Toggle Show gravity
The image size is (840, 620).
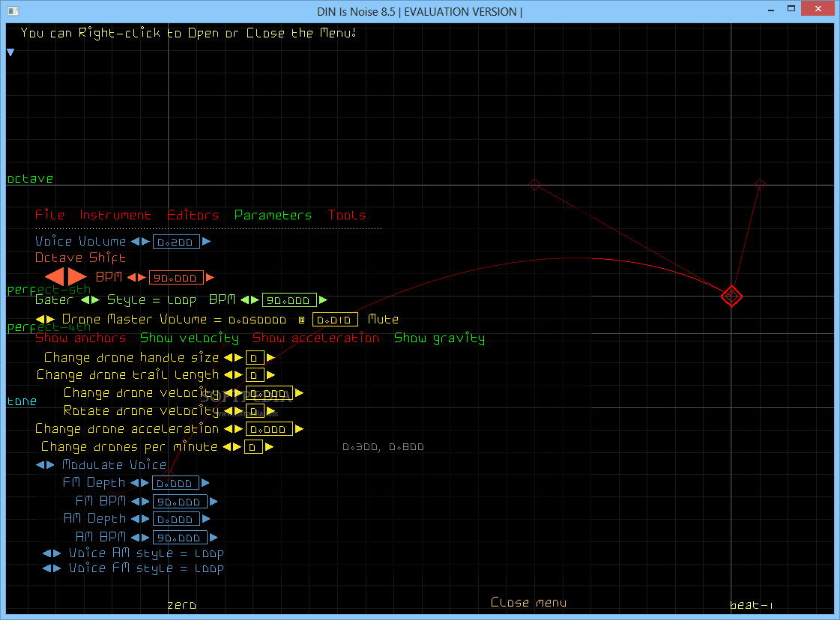(x=439, y=338)
